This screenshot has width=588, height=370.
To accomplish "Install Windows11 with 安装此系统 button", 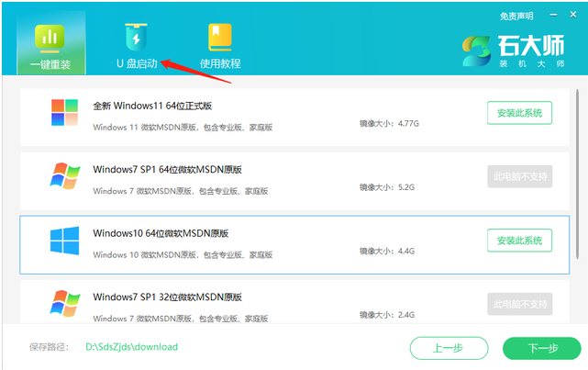I will 520,113.
